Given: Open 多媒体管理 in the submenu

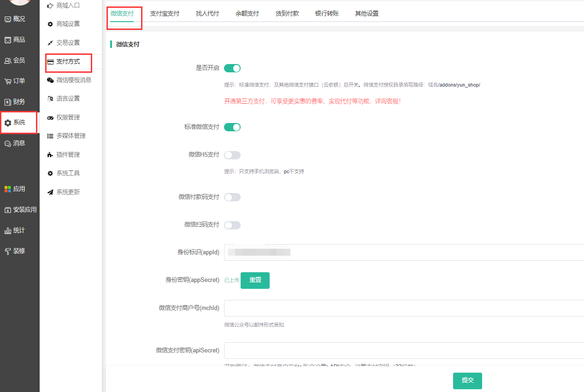Looking at the screenshot, I should [71, 136].
